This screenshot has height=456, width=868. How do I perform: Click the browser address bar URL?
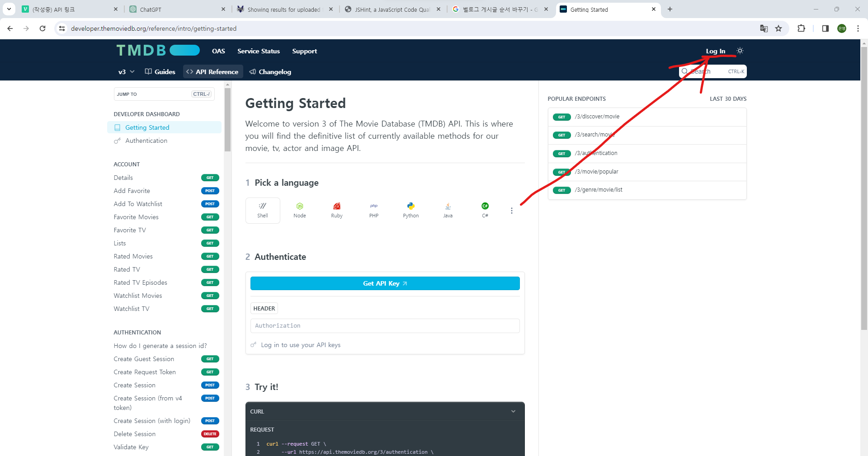154,28
